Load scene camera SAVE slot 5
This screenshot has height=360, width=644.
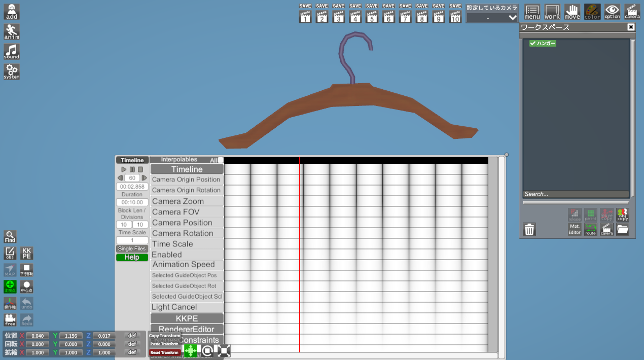pos(372,17)
